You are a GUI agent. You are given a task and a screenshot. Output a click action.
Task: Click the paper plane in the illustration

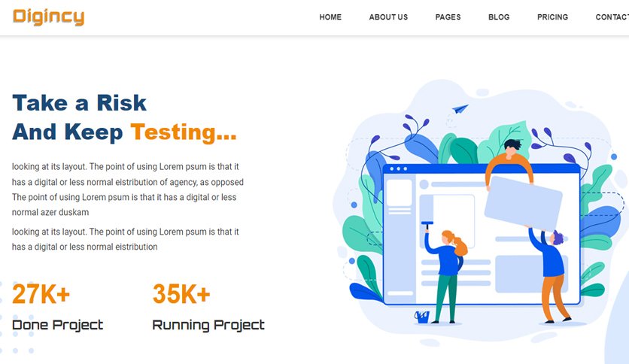460,108
